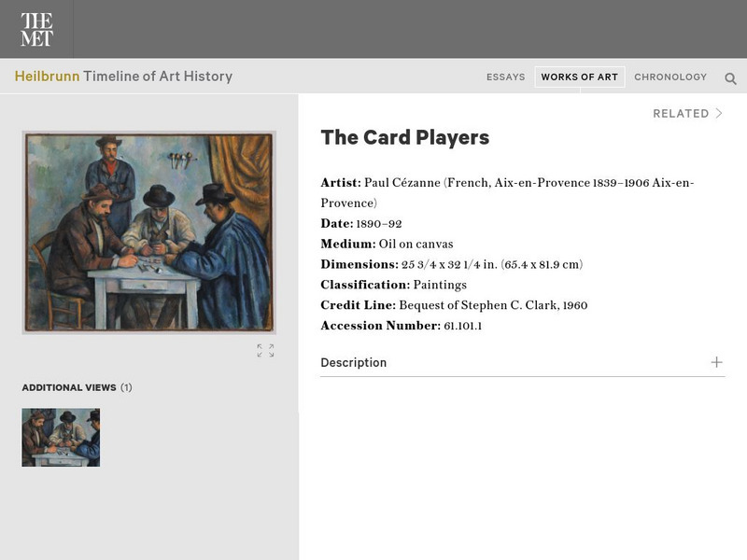This screenshot has height=560, width=747.
Task: Click the main Card Players painting image
Action: tap(149, 232)
